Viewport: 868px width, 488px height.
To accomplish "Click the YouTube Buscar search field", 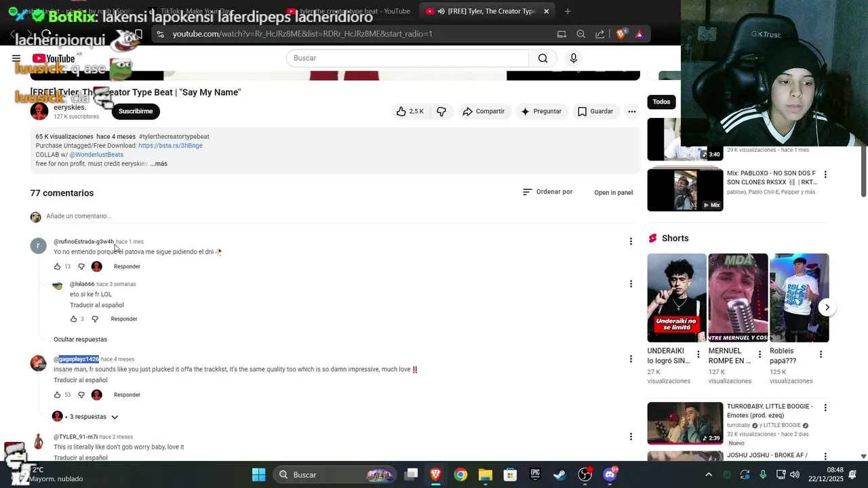I will click(x=408, y=58).
